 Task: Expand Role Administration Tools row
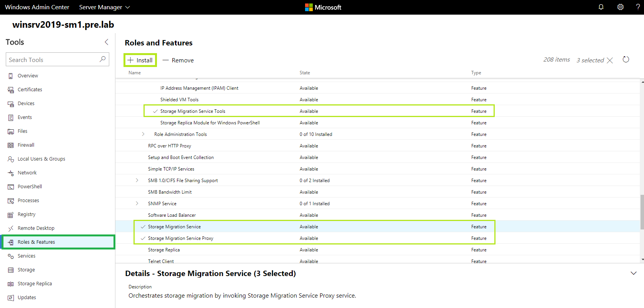click(x=143, y=134)
